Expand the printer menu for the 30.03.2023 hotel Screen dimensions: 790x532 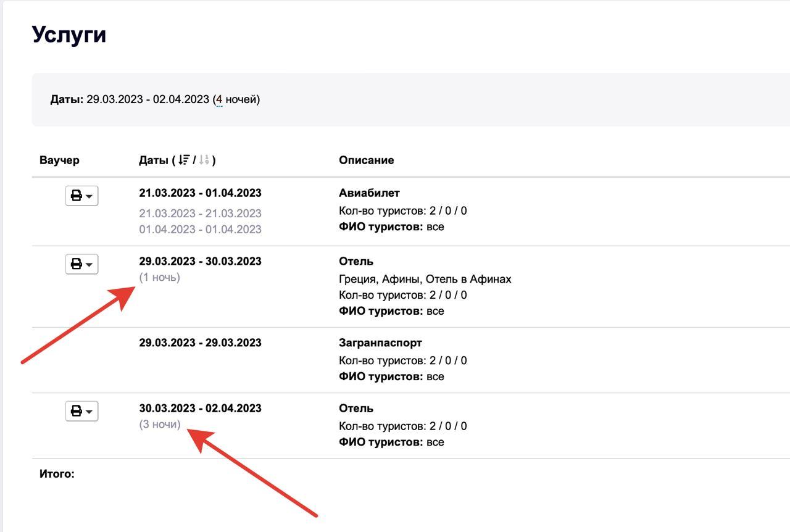81,411
